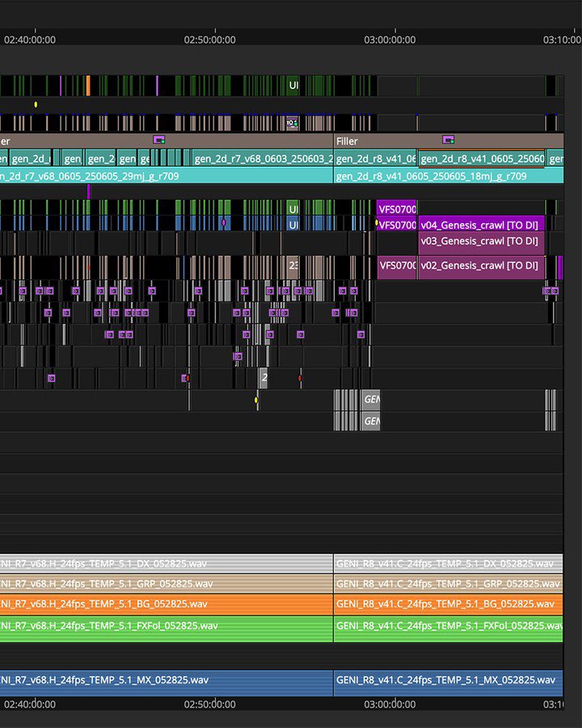Select the upper gray GEN clip
The height and width of the screenshot is (728, 582).
pyautogui.click(x=370, y=400)
